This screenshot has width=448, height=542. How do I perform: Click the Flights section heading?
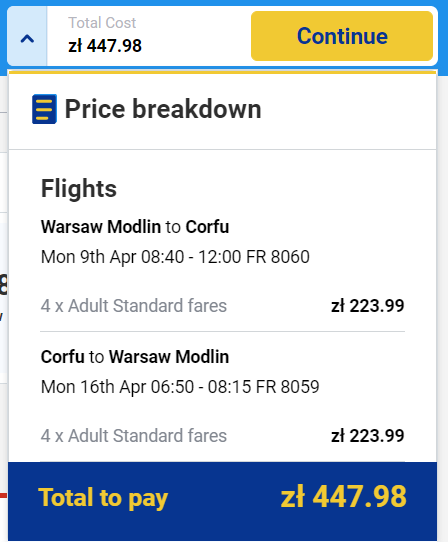click(x=79, y=189)
